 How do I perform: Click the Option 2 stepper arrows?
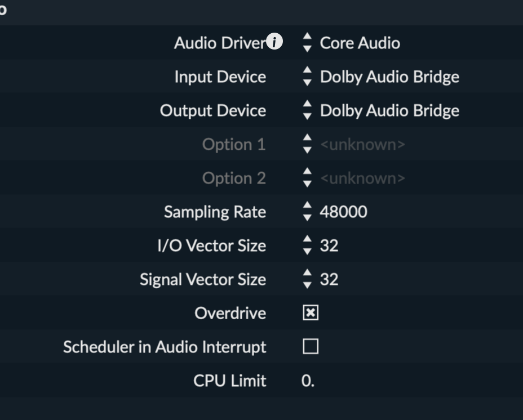[x=307, y=177]
